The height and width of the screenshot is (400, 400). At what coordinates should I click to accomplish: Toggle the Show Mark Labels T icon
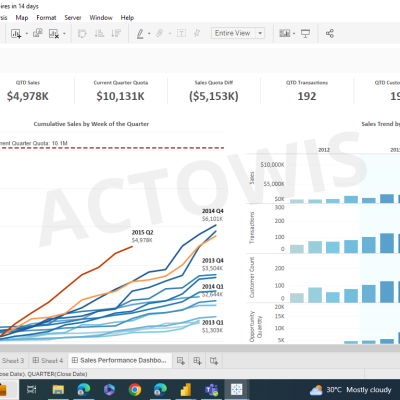click(181, 33)
